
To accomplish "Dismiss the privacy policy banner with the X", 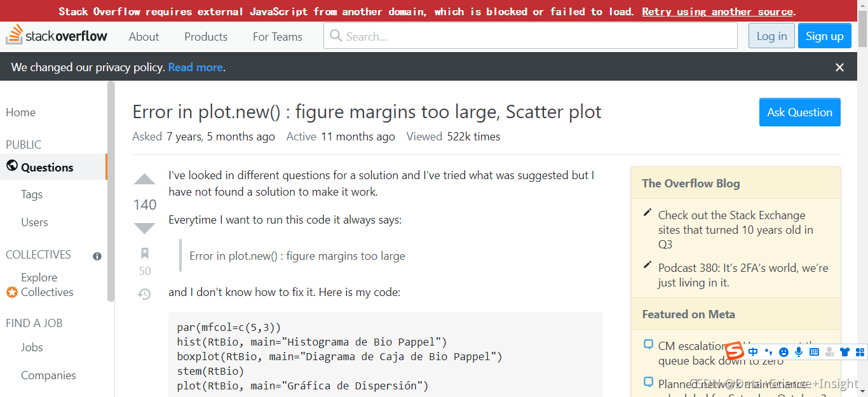I will click(x=839, y=67).
